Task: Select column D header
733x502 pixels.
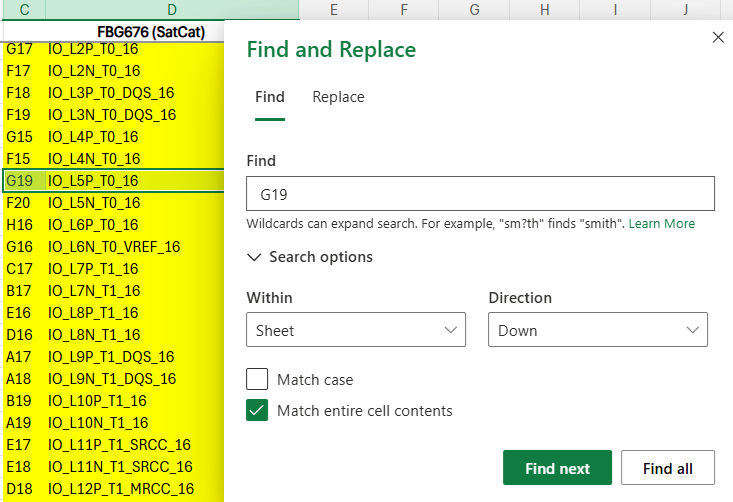Action: click(172, 9)
